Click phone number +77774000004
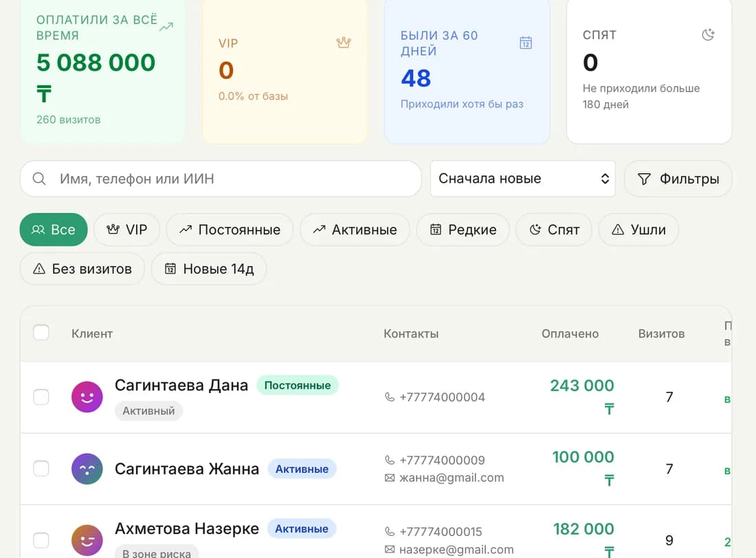This screenshot has height=558, width=756. pyautogui.click(x=442, y=397)
